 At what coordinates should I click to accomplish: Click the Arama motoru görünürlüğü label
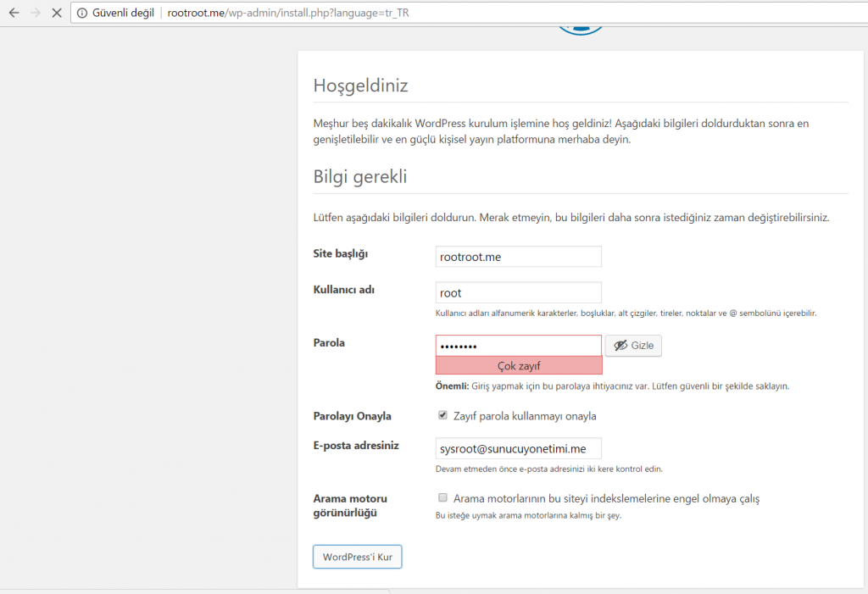350,505
